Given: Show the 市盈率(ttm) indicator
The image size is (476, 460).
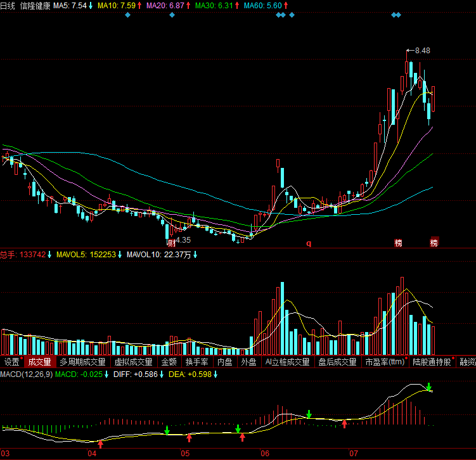Looking at the screenshot, I should coord(384,362).
